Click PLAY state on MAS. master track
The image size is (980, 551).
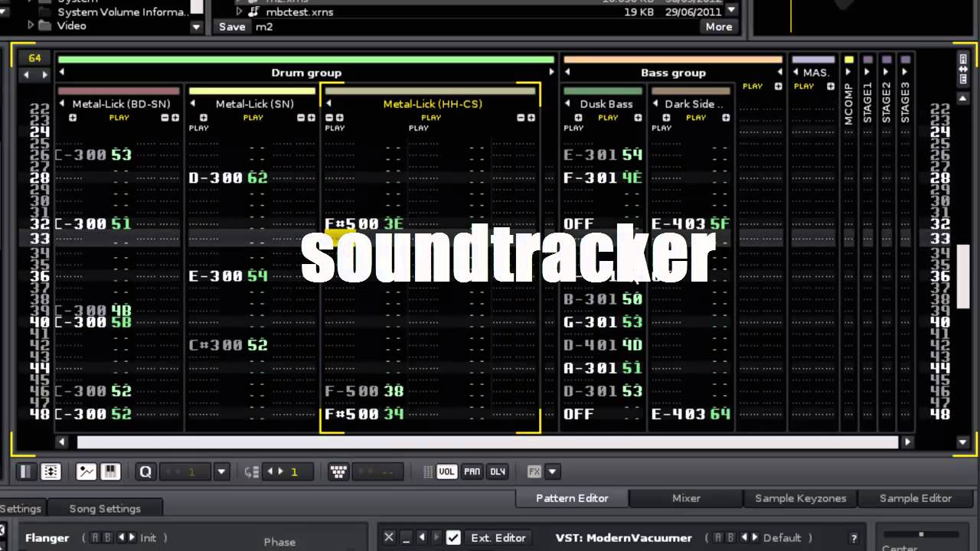(804, 86)
